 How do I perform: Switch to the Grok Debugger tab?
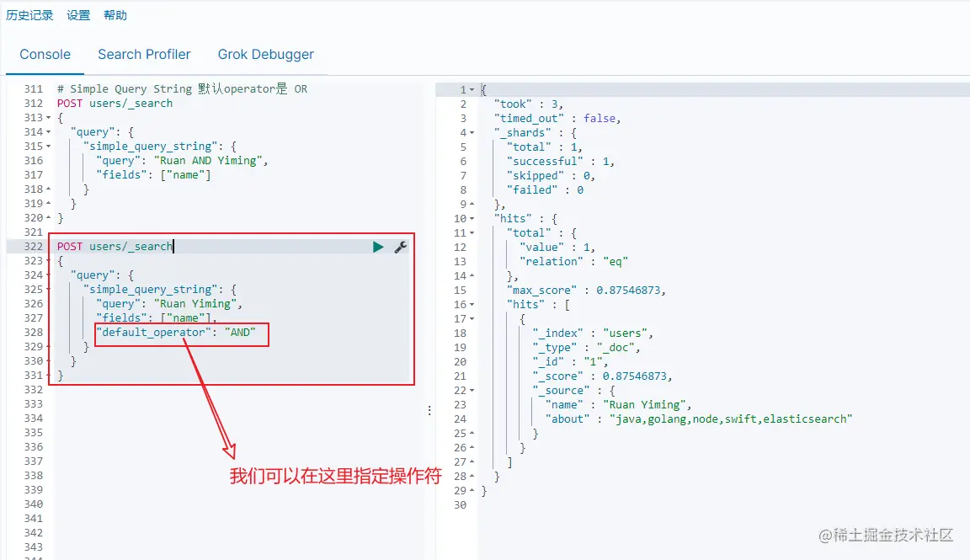pos(266,55)
